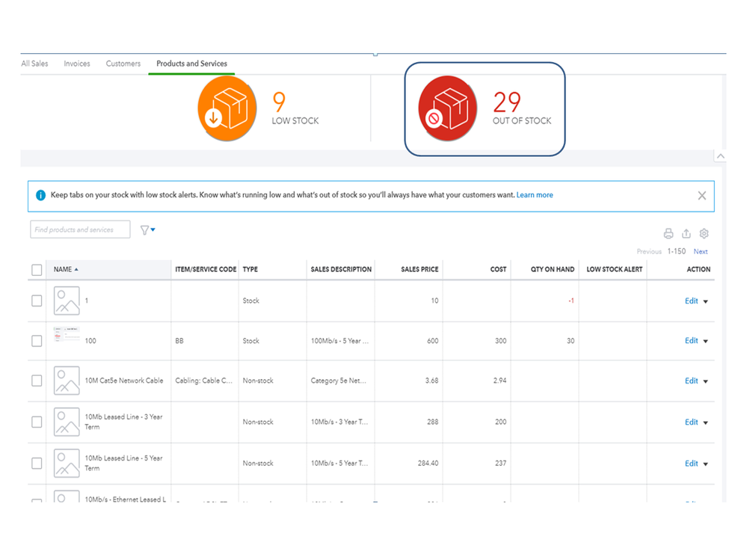Screen dimensions: 747x560
Task: Switch to the All Sales tab
Action: point(35,64)
